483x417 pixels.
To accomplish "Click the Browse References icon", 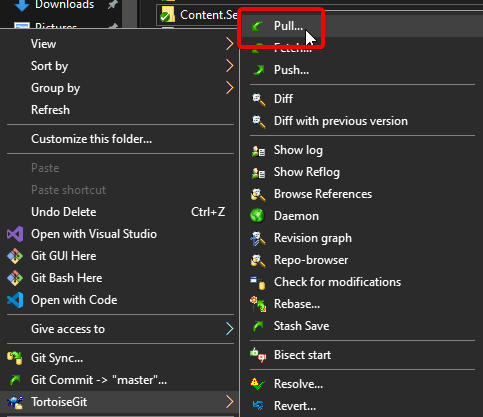I will (x=258, y=194).
